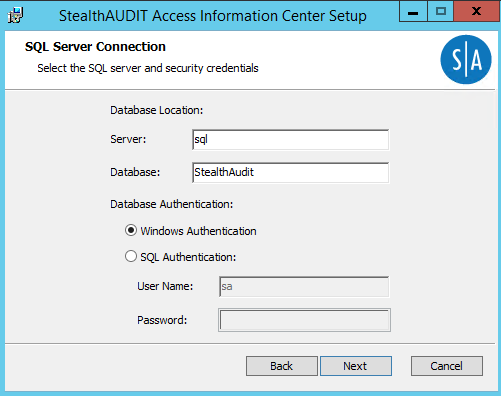Click the window title 'StealthAUDIT Access Information Center Setup'
501x396 pixels.
pyautogui.click(x=213, y=16)
